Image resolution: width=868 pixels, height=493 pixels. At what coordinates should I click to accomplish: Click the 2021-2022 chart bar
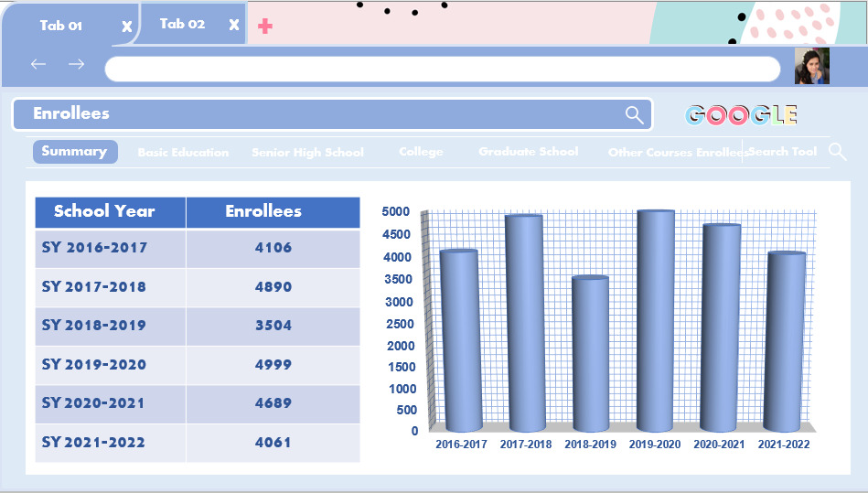coord(786,341)
